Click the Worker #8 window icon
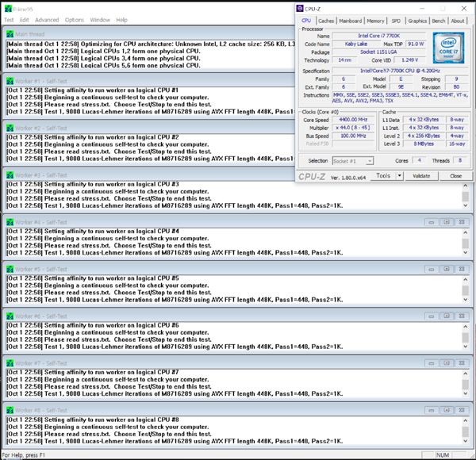 pyautogui.click(x=10, y=410)
